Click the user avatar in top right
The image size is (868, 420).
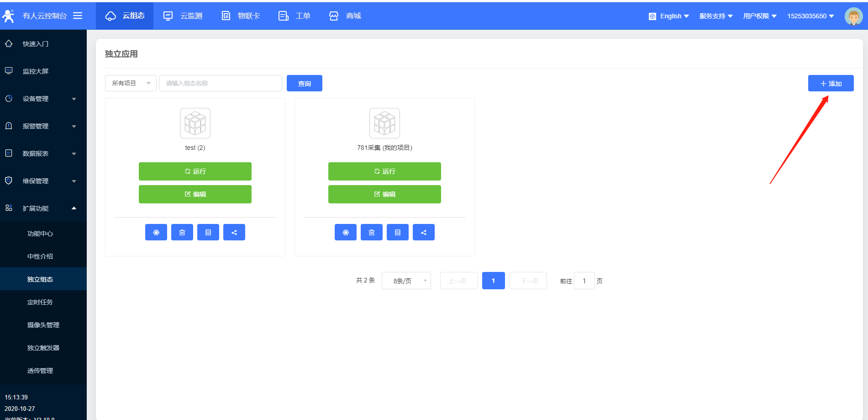tap(853, 16)
